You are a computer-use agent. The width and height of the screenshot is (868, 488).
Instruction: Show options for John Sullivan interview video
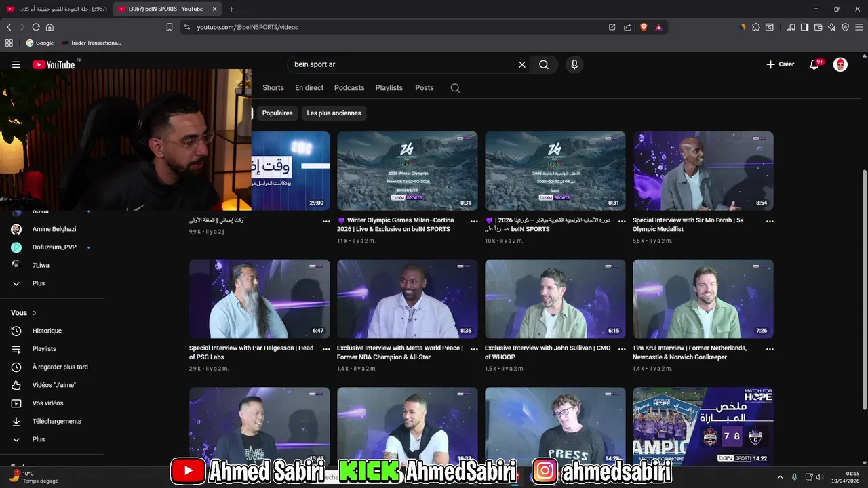[x=622, y=350]
